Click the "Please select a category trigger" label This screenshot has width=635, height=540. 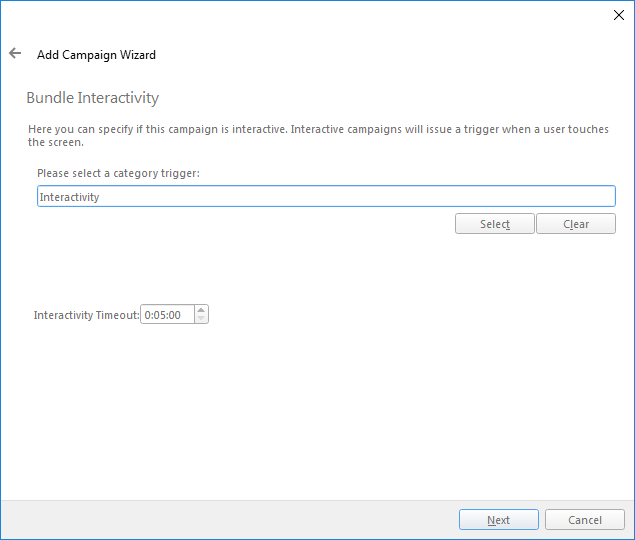118,174
